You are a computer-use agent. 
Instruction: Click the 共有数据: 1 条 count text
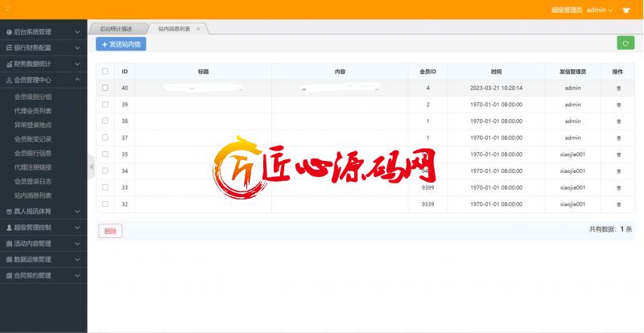tap(611, 229)
